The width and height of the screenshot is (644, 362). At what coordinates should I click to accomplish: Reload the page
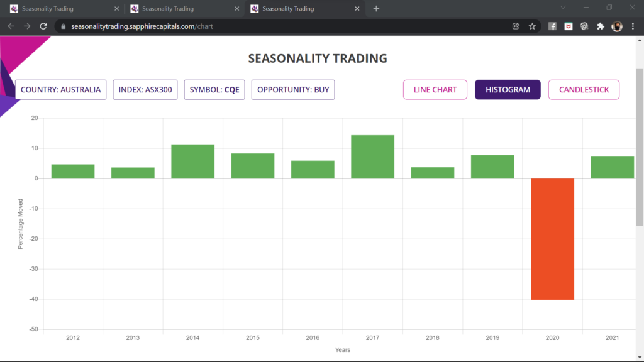pos(43,26)
